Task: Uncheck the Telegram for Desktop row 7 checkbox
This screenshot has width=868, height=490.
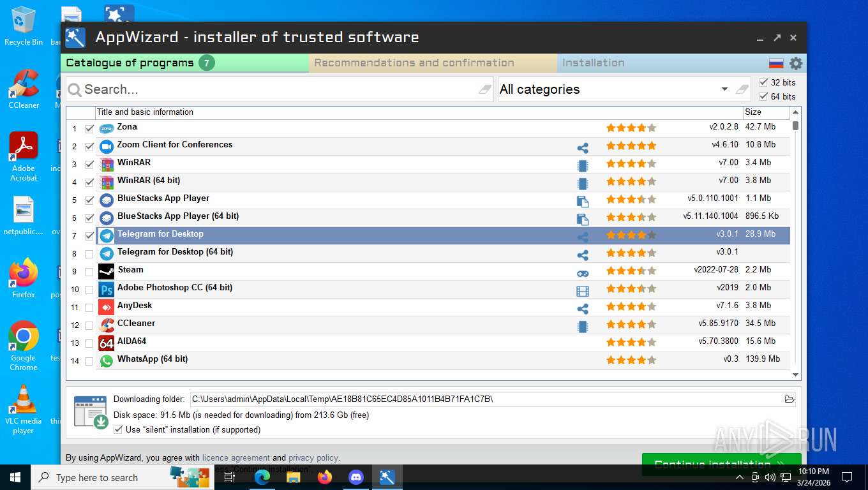Action: [x=89, y=236]
